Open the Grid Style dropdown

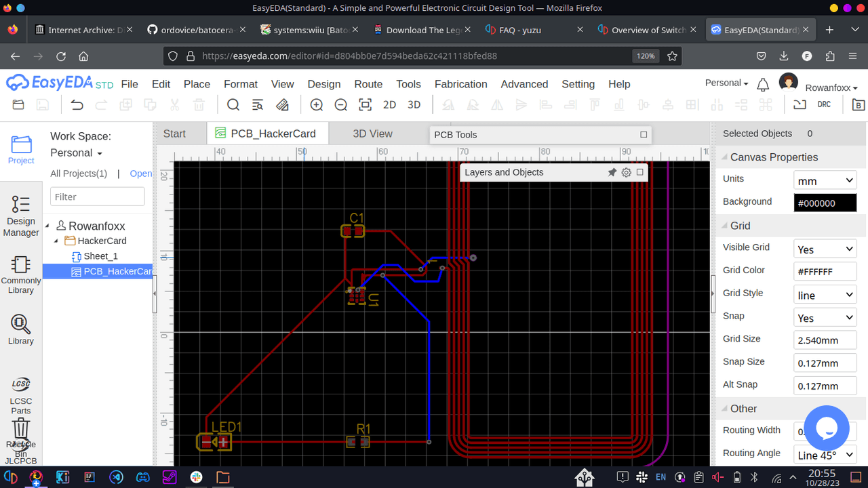(x=825, y=295)
